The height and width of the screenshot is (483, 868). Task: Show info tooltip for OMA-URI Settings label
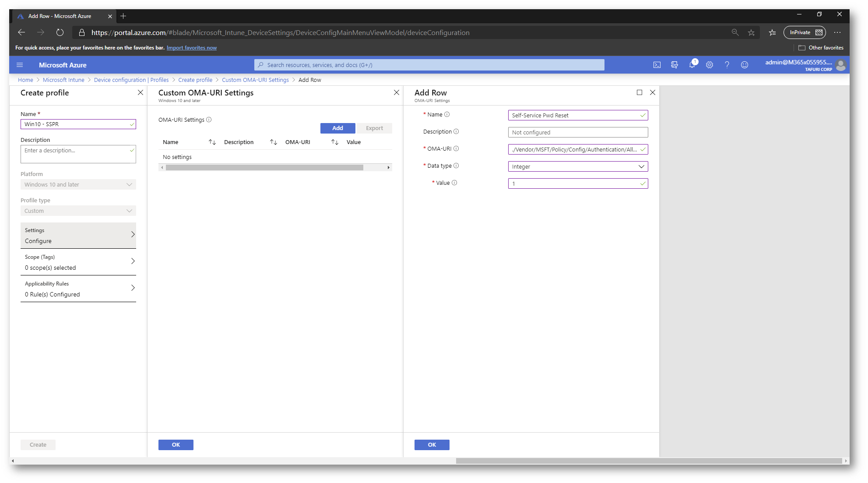(x=209, y=120)
